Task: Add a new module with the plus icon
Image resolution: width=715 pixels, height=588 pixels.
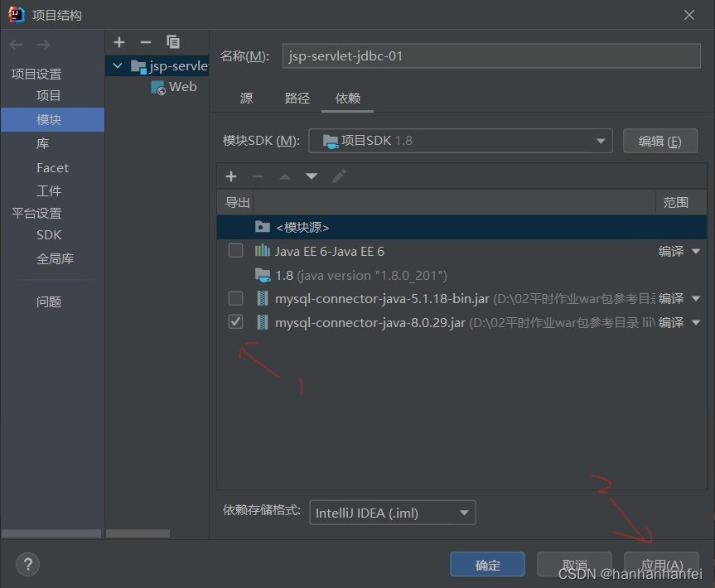Action: coord(118,41)
